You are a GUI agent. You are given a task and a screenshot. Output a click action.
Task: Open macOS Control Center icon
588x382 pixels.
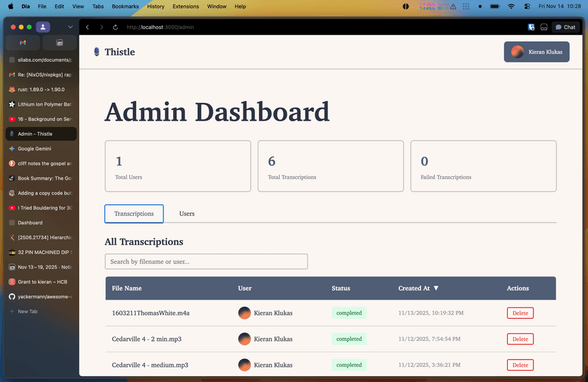(x=526, y=6)
